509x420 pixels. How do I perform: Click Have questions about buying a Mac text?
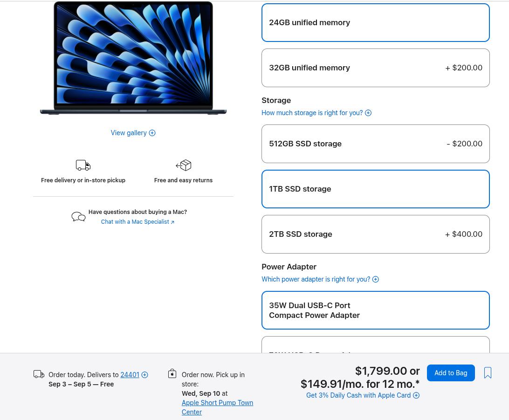pyautogui.click(x=138, y=212)
